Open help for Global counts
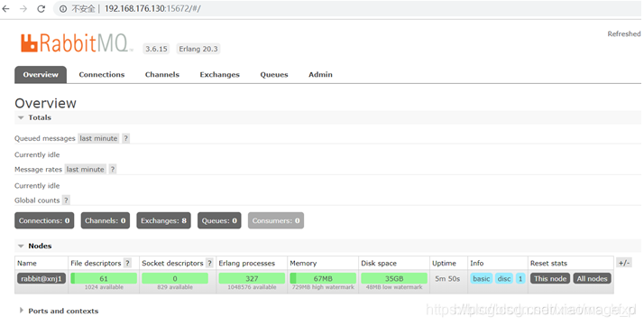 [x=66, y=200]
